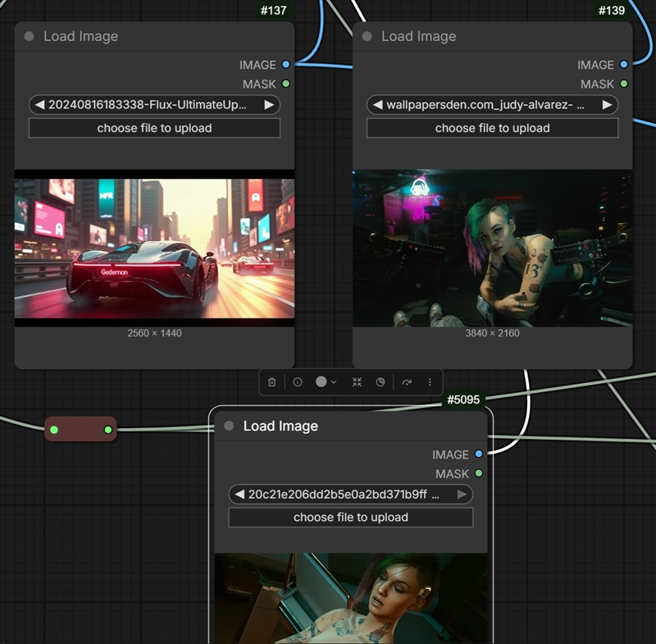The image size is (656, 644).
Task: Click MASK output port of node #137
Action: pos(285,84)
